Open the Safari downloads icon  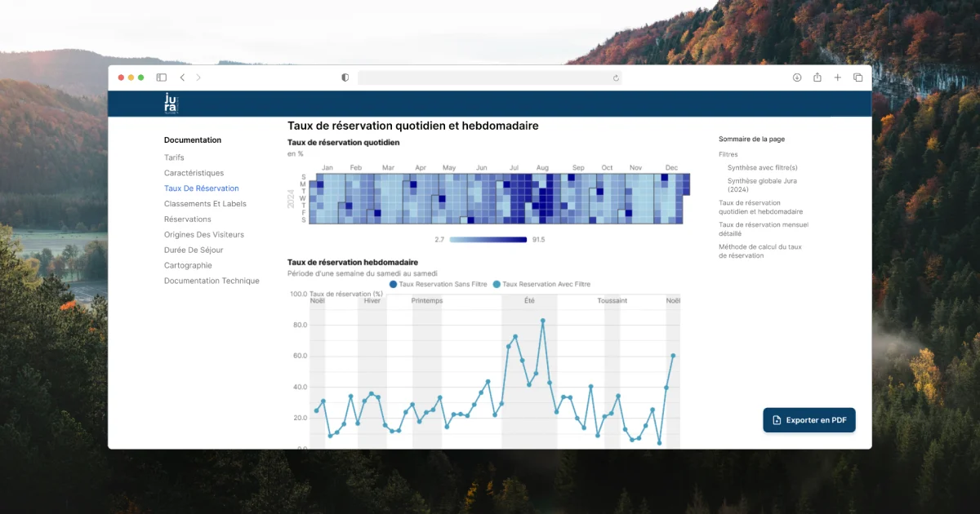797,78
